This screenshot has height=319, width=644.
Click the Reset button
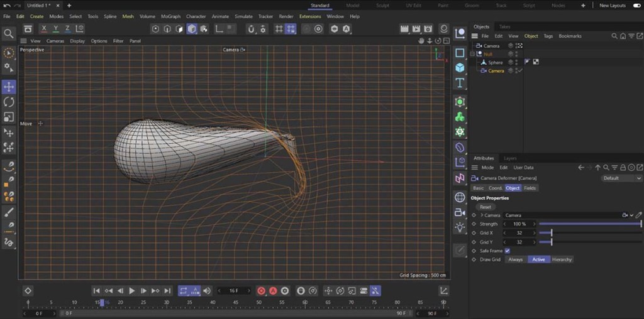point(485,207)
